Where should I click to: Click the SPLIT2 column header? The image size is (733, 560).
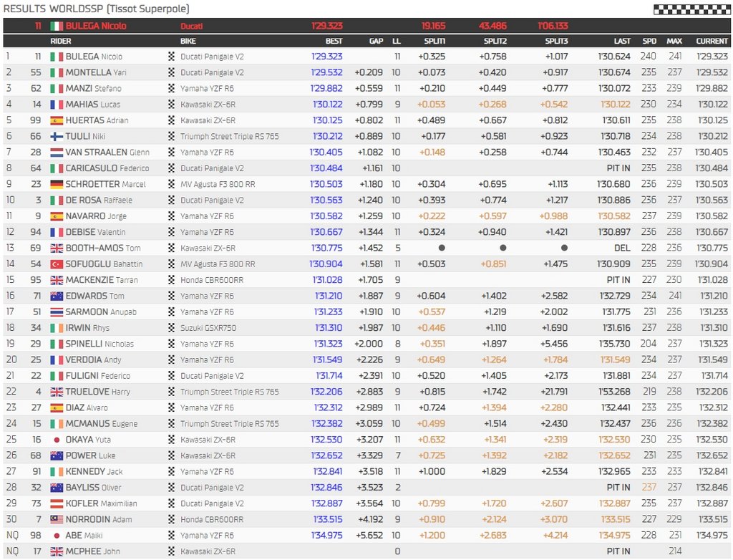coord(495,41)
